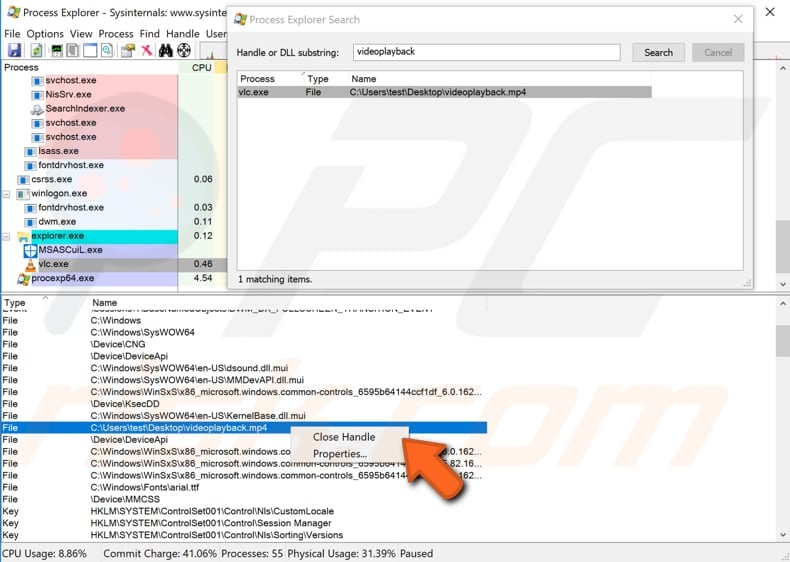
Task: Click the VLC cone icon beside vlc.exe
Action: tap(31, 264)
